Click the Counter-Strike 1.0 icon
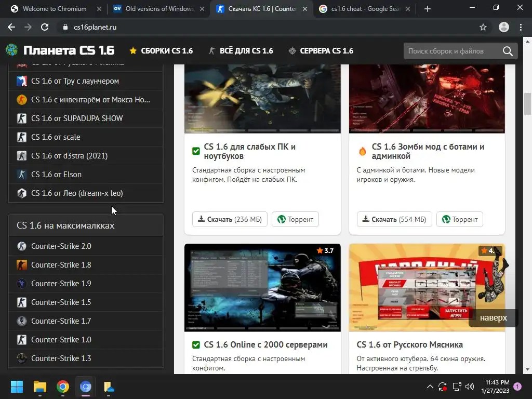Viewport: 532px width, 399px height. pyautogui.click(x=22, y=339)
